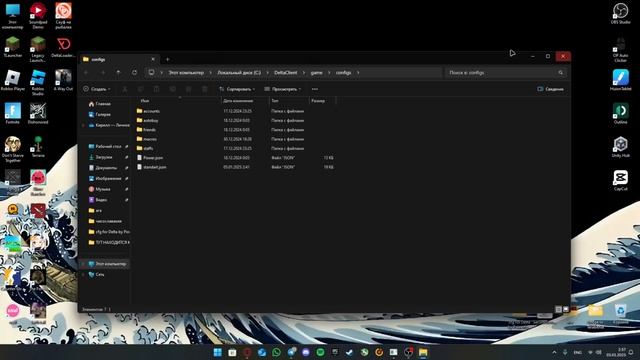
Task: Open Галерея in sidebar
Action: click(100, 115)
